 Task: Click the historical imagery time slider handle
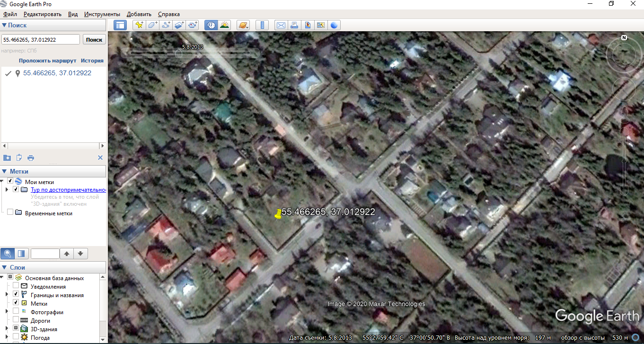click(x=178, y=53)
